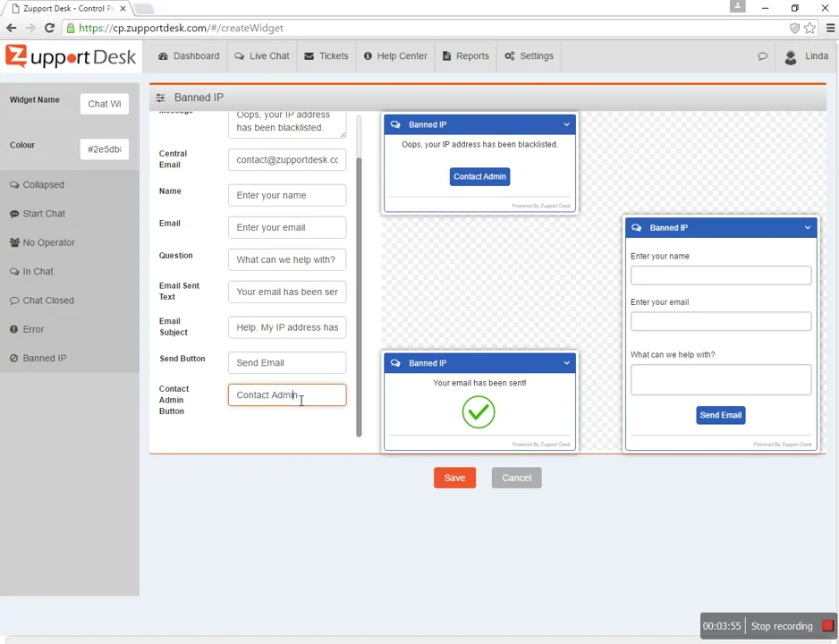Open Linda user profile menu
The image size is (839, 644).
click(x=807, y=56)
